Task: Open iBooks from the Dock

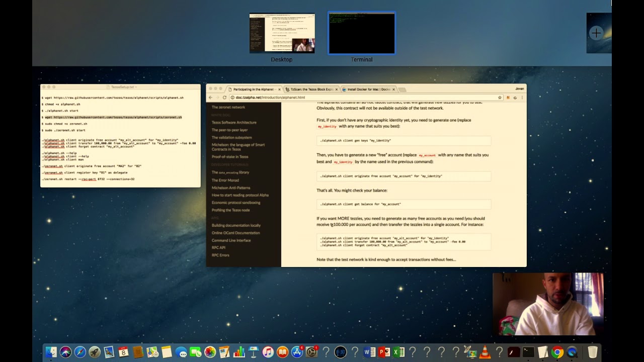Action: pos(283,352)
